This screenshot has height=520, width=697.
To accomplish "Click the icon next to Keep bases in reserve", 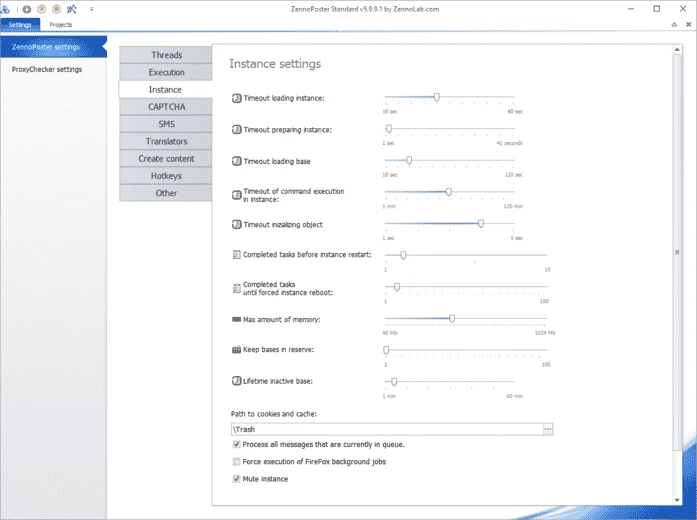I will (x=236, y=351).
